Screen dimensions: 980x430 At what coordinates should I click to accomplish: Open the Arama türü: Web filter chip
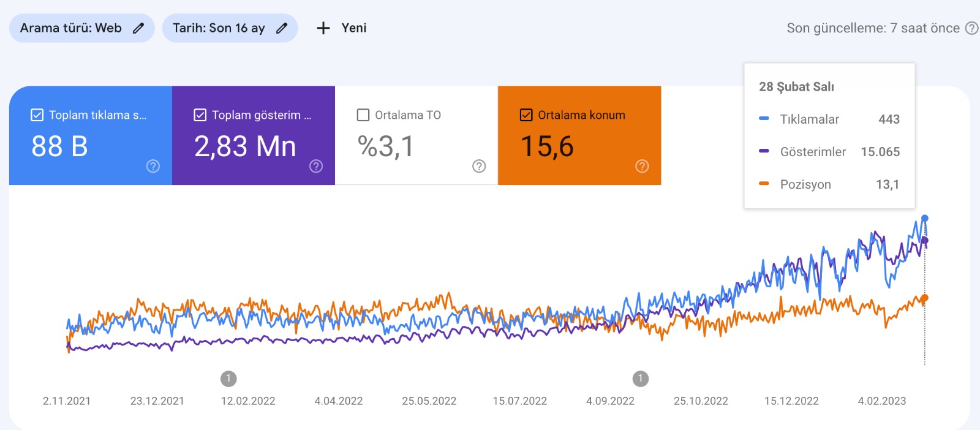81,28
